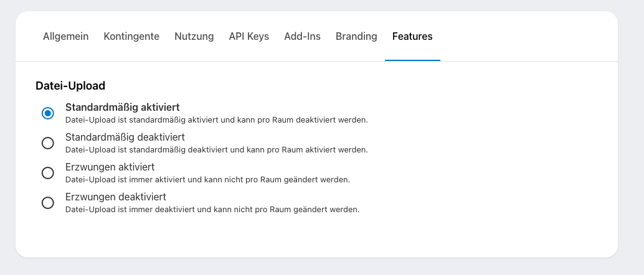Click the description under 'Erzwungen aktiviert'
This screenshot has width=644, height=275.
[x=207, y=179]
